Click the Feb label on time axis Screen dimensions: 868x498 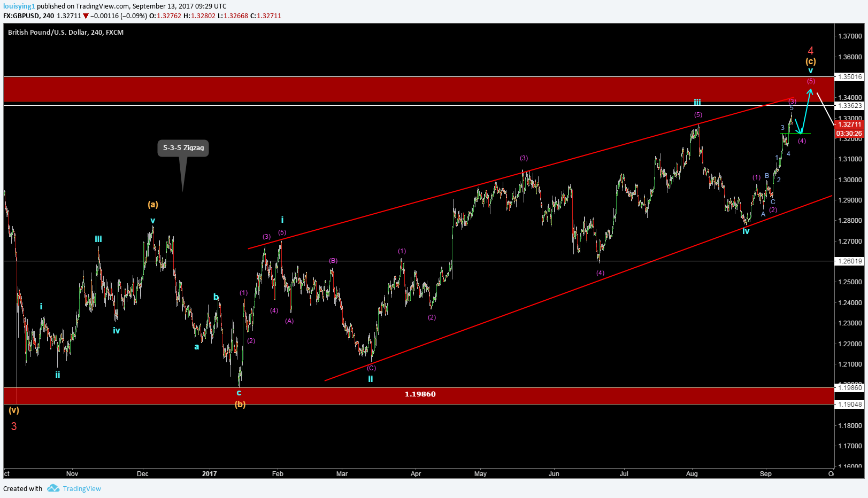click(x=278, y=474)
